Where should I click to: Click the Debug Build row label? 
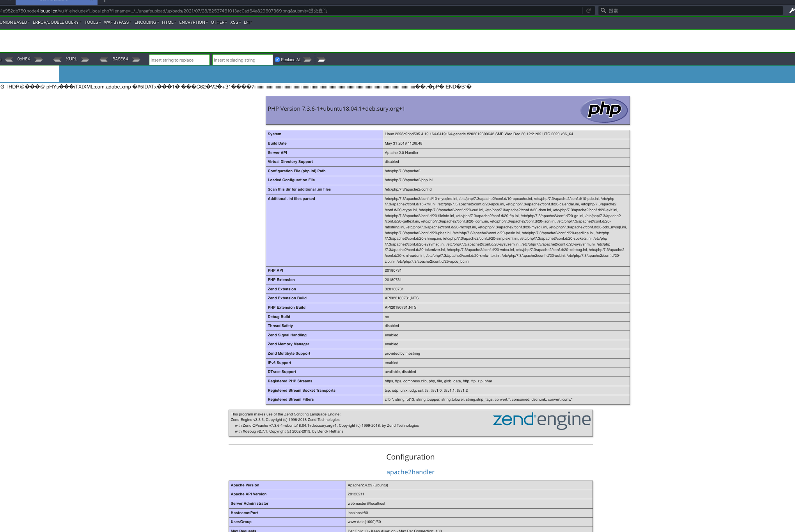[x=279, y=317]
